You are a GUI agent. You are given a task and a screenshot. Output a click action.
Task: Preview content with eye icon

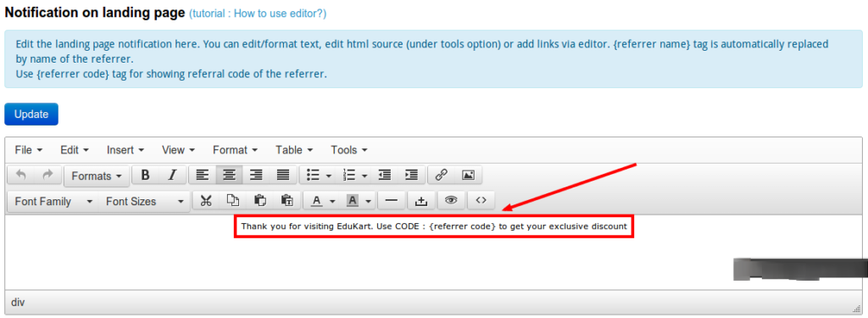tap(451, 200)
